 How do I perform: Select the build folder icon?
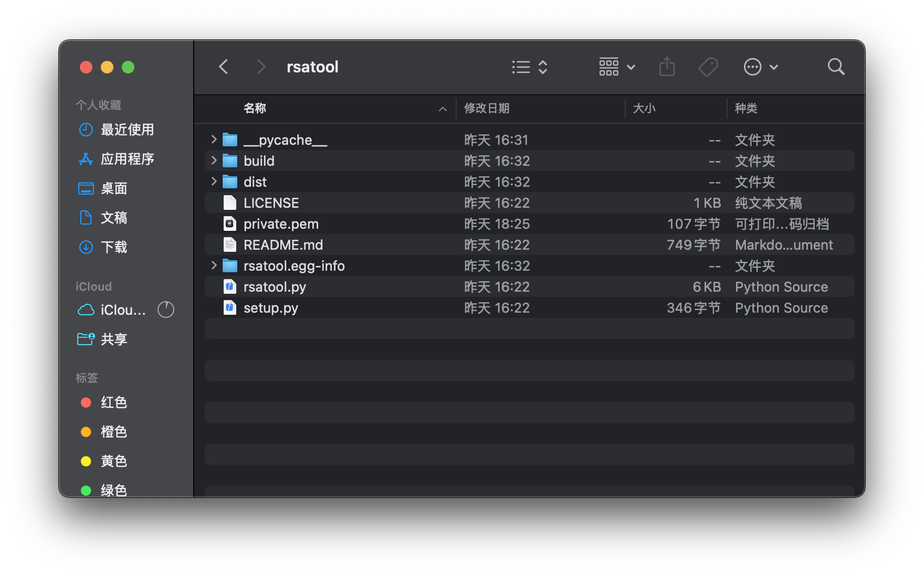point(230,161)
